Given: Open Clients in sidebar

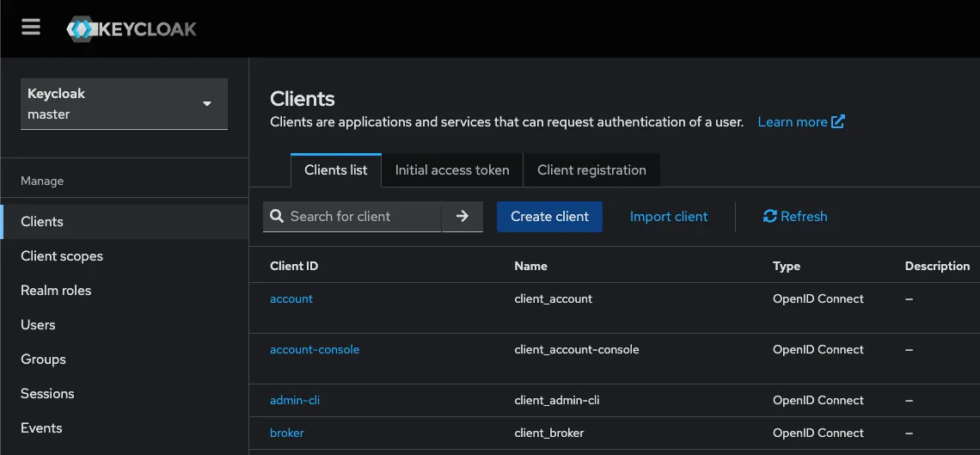Looking at the screenshot, I should coord(125,222).
